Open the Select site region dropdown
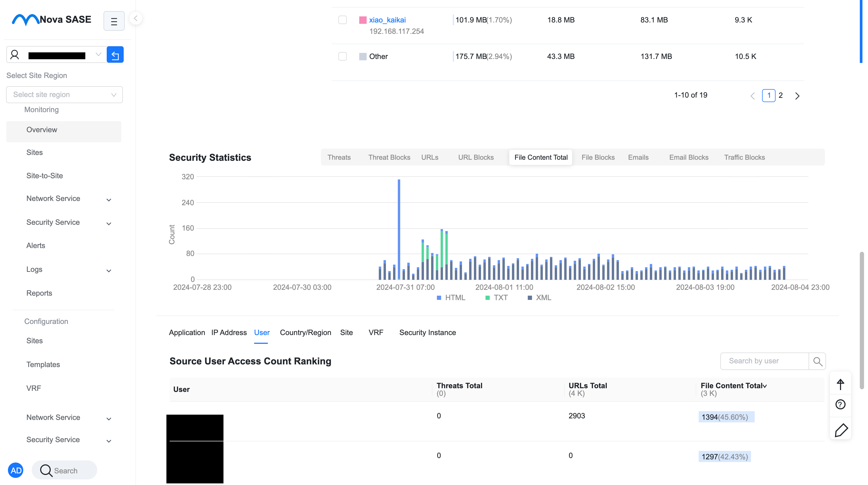The image size is (868, 485). coord(64,95)
